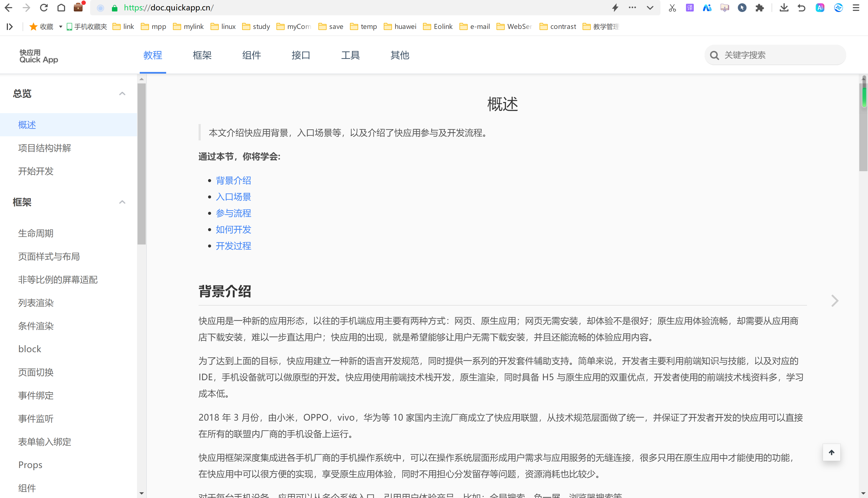The image size is (868, 498).
Task: Open the 开发过程 anchor link
Action: (x=233, y=246)
